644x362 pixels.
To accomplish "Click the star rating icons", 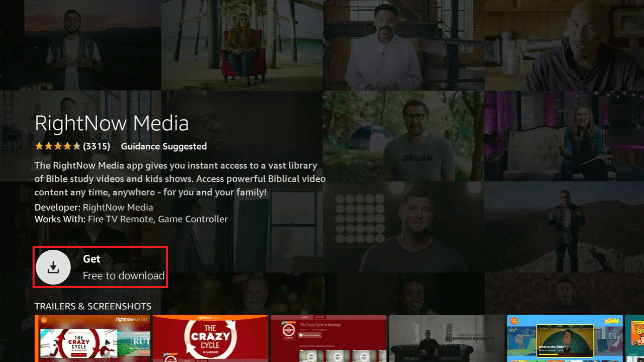I will click(58, 146).
